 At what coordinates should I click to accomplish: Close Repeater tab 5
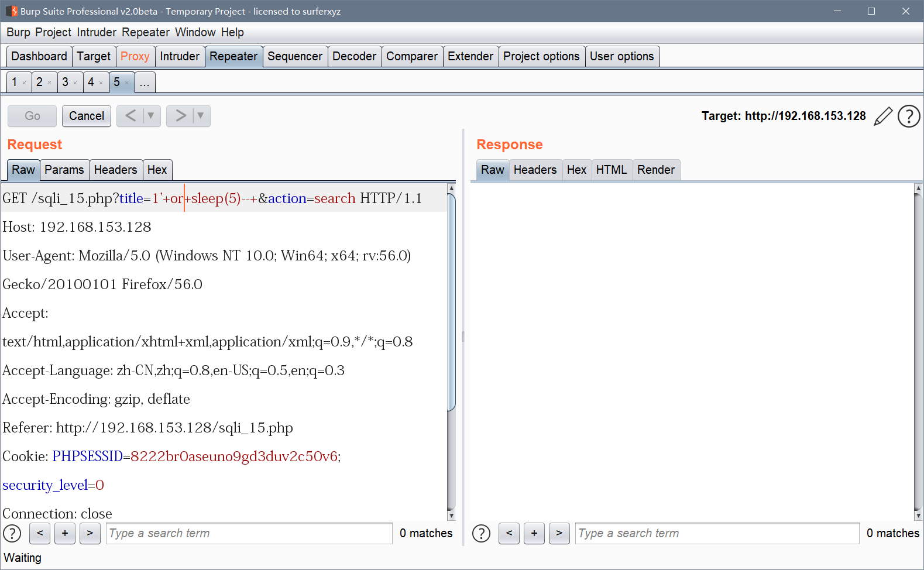pos(126,83)
